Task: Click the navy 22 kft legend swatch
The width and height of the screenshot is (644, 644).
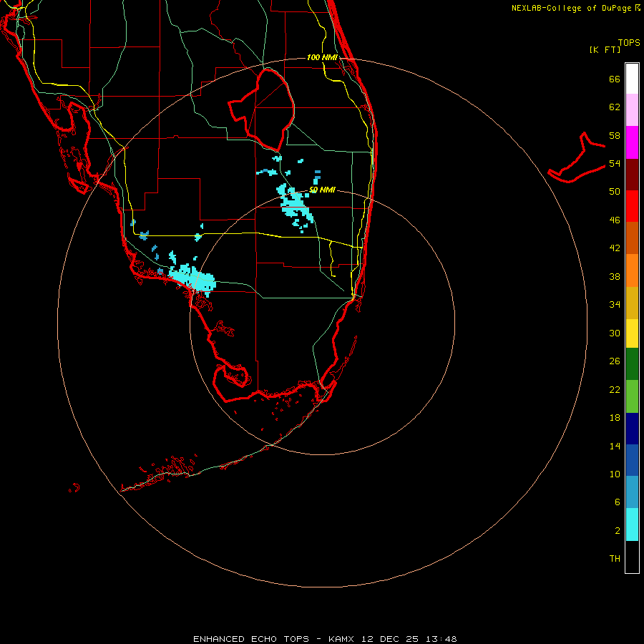Action: (x=632, y=429)
